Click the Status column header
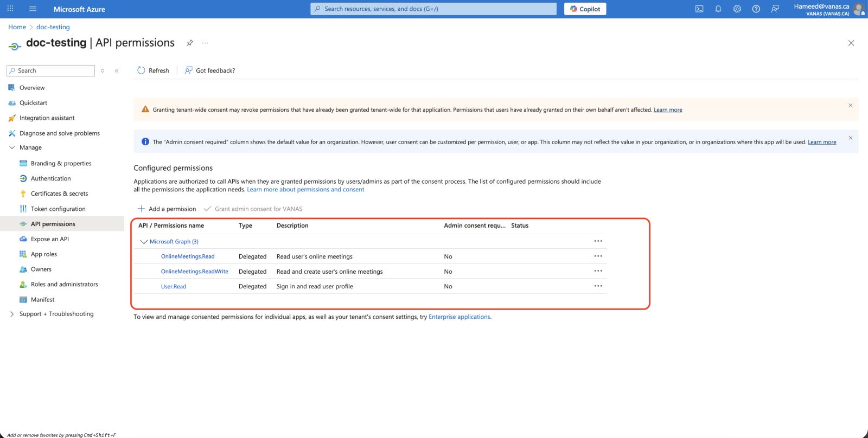The height and width of the screenshot is (438, 868). pyautogui.click(x=520, y=226)
